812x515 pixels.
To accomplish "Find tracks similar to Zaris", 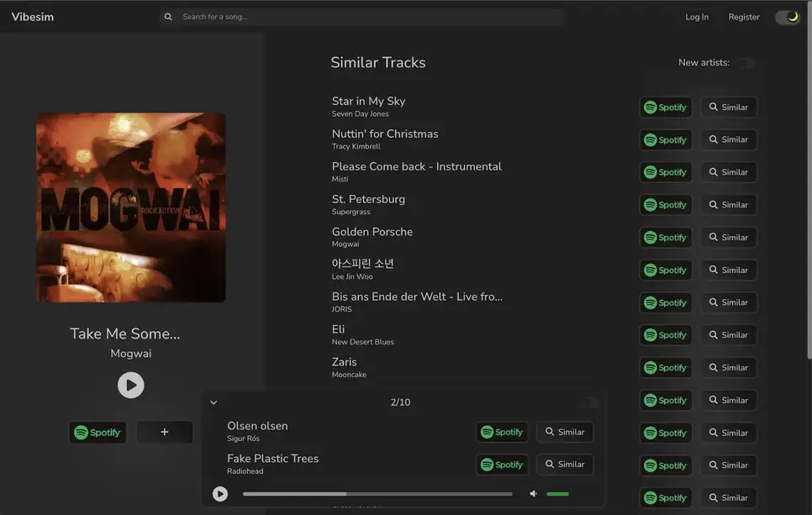I will coord(729,368).
